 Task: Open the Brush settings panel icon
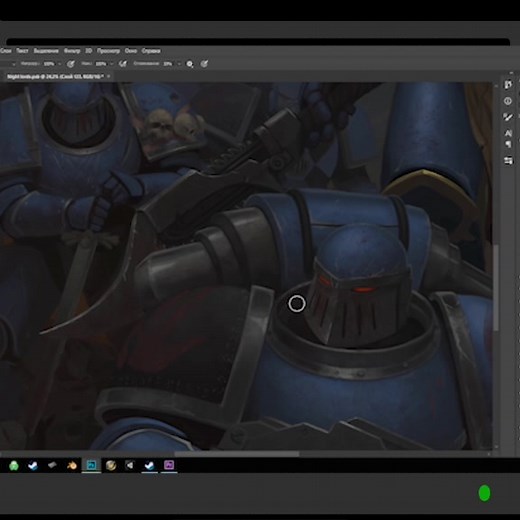(x=508, y=117)
